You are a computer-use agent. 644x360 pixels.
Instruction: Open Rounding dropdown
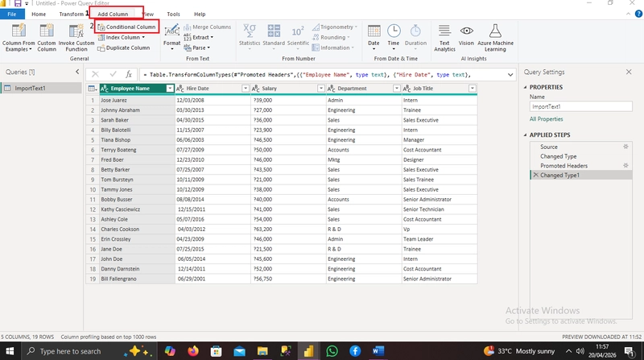tap(331, 37)
